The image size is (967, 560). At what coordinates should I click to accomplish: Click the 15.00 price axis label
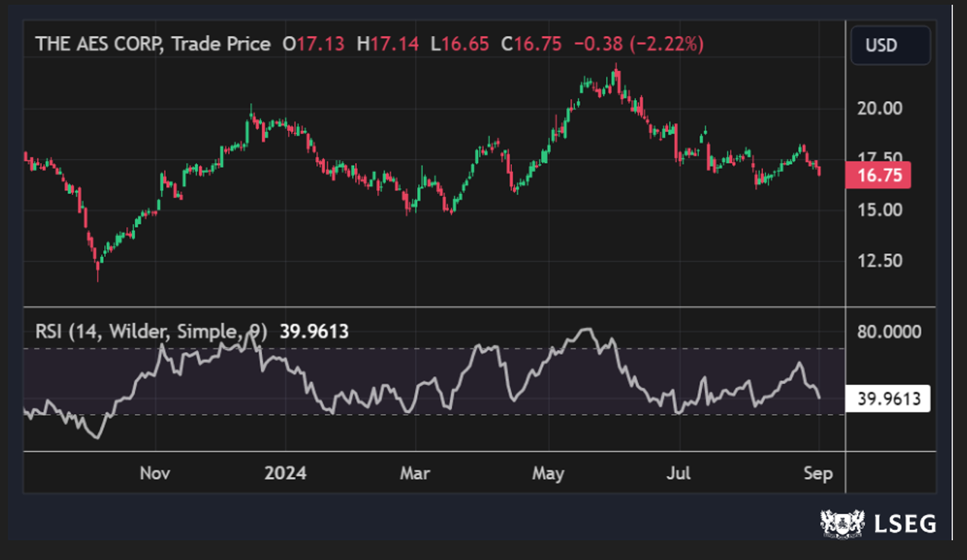pyautogui.click(x=879, y=210)
